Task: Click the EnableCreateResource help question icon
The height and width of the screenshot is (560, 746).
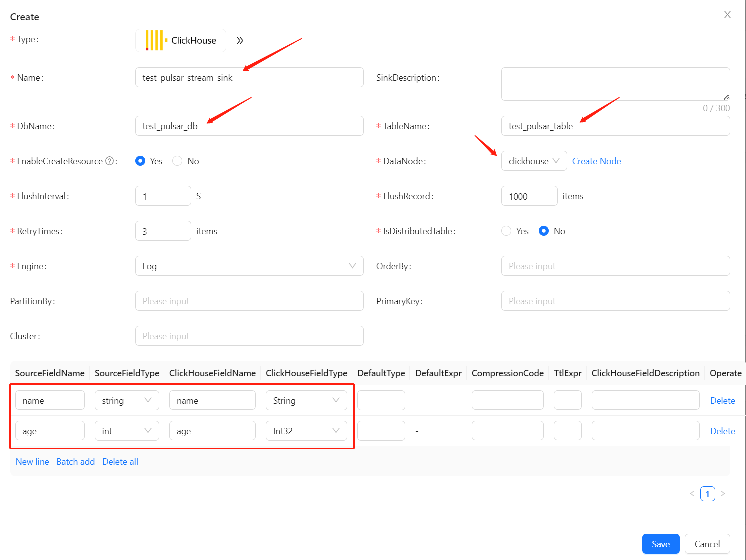Action: coord(109,161)
